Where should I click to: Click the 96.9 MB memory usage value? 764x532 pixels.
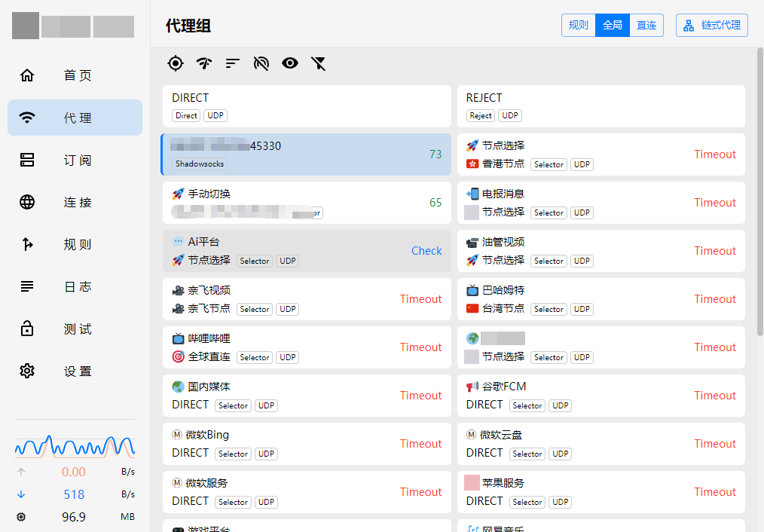click(x=74, y=517)
